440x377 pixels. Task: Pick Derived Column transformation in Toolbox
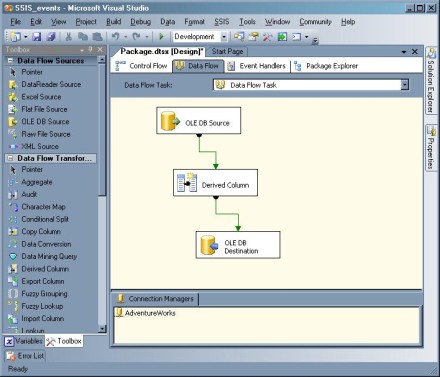point(45,269)
